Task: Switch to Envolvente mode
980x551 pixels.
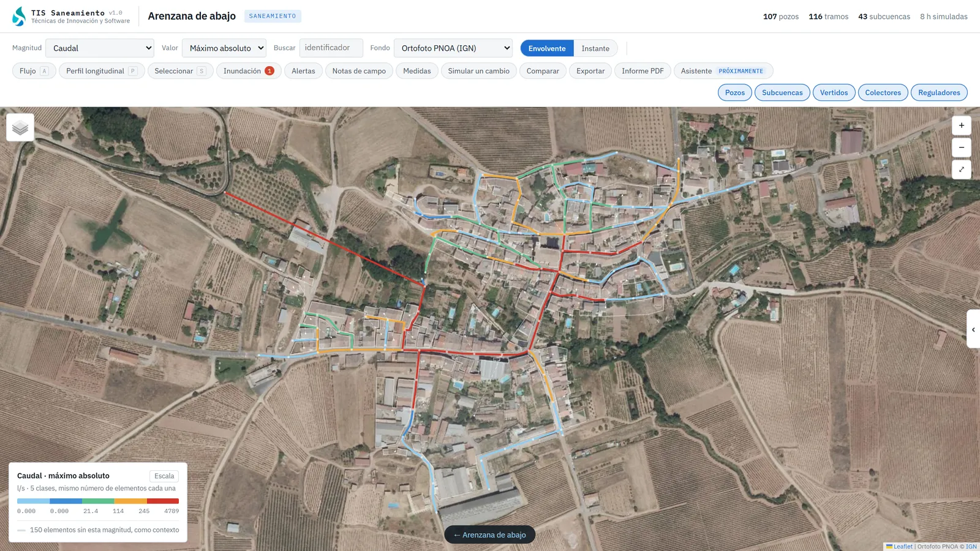Action: click(547, 48)
